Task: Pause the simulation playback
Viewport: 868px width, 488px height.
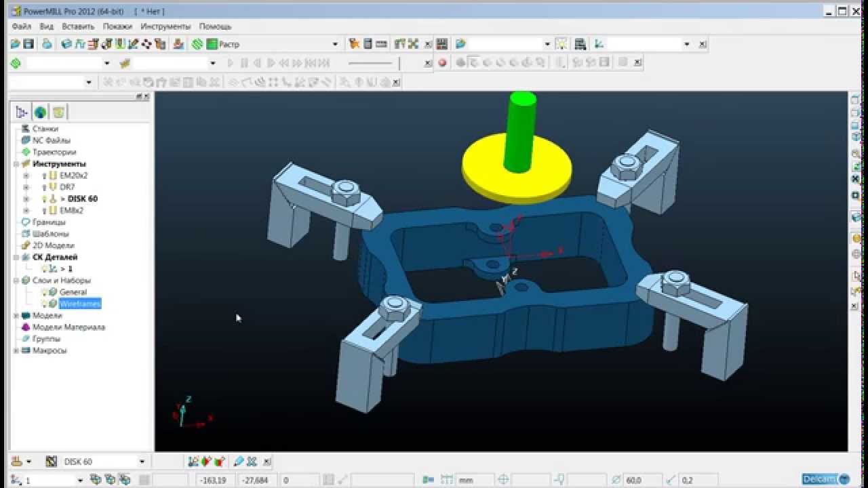Action: [x=244, y=63]
